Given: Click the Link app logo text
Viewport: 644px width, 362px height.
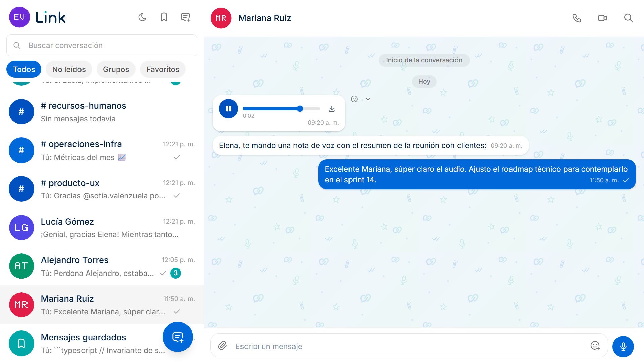Looking at the screenshot, I should coord(51,17).
